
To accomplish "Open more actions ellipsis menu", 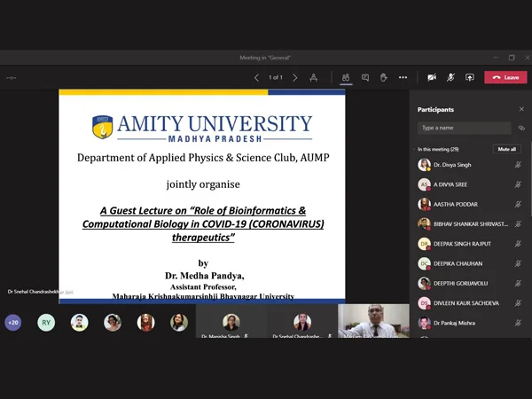I will pos(403,78).
